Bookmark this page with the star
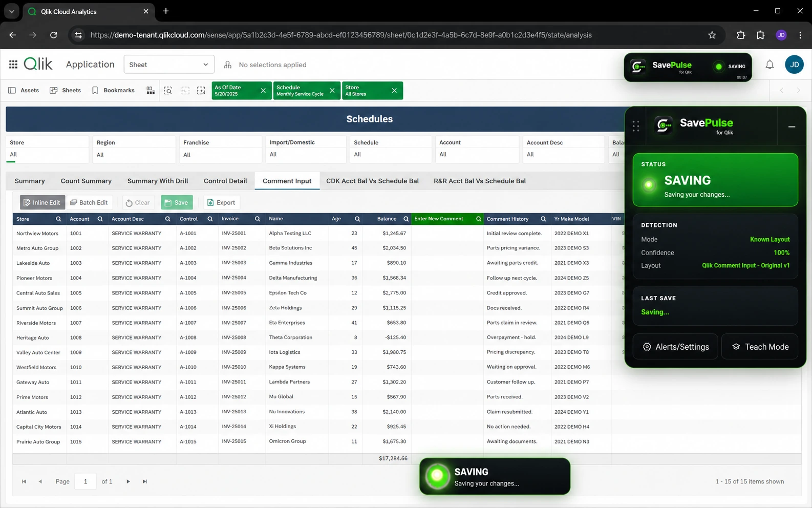The height and width of the screenshot is (508, 812). (712, 35)
